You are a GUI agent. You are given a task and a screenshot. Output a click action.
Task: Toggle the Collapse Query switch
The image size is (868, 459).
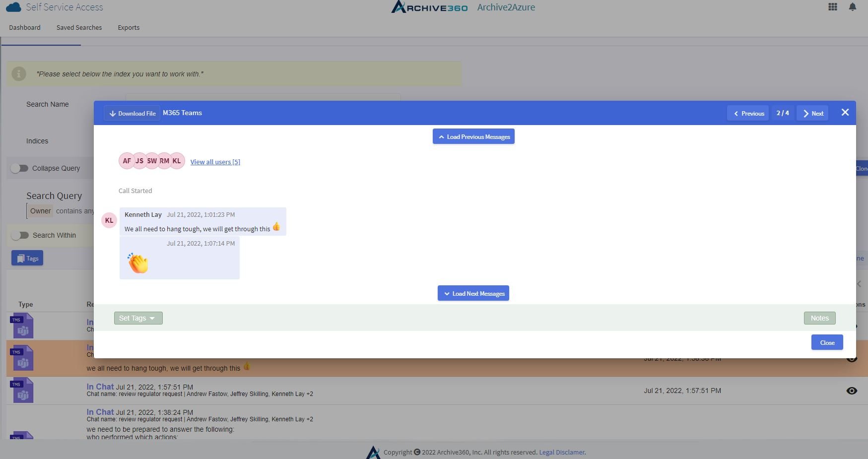coord(19,168)
